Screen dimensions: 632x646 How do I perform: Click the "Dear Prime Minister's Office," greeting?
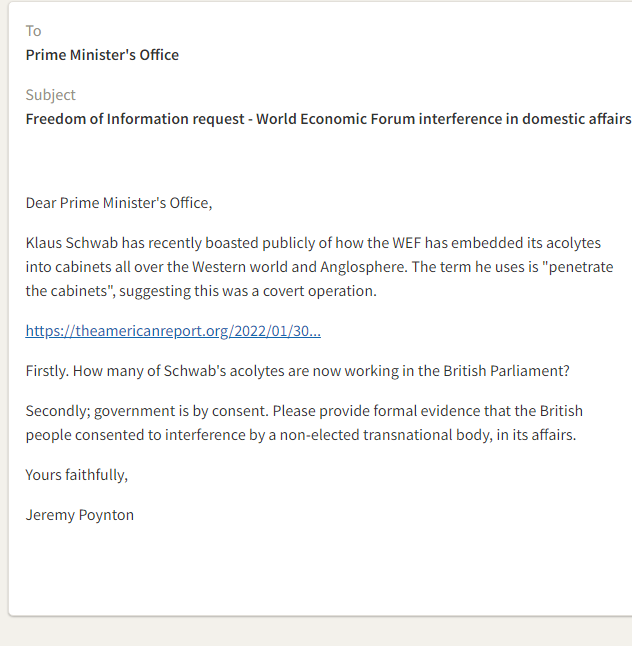[x=119, y=203]
